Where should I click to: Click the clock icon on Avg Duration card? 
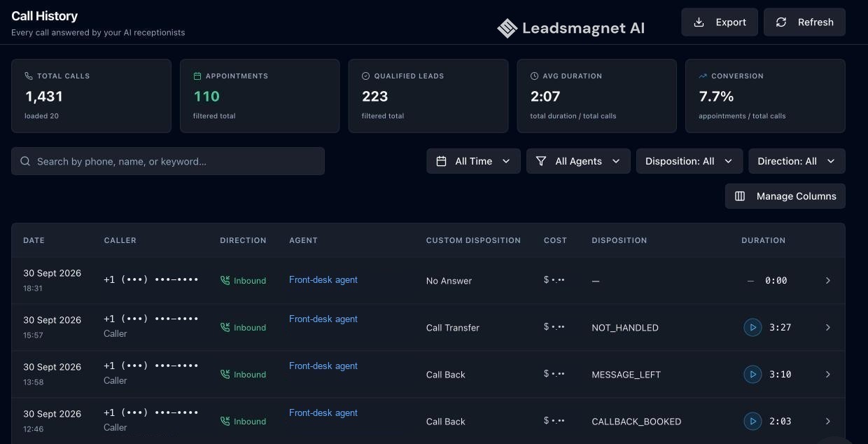[x=535, y=76]
